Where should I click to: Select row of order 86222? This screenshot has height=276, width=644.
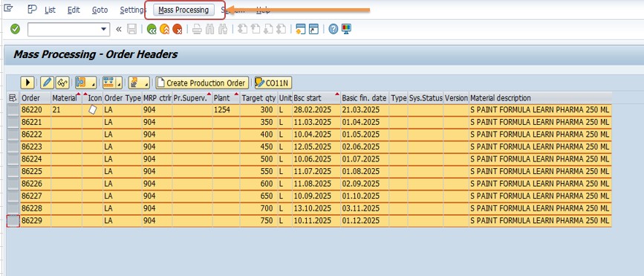pyautogui.click(x=13, y=135)
